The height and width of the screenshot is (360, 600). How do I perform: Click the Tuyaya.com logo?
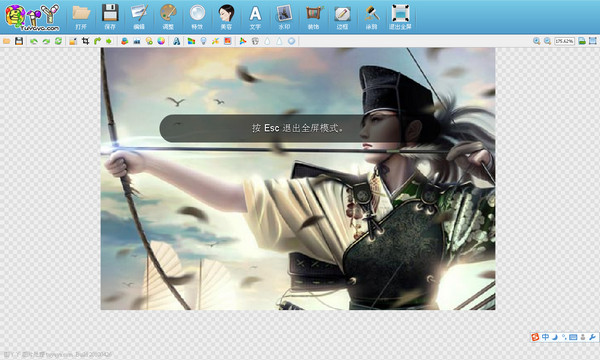pyautogui.click(x=33, y=17)
